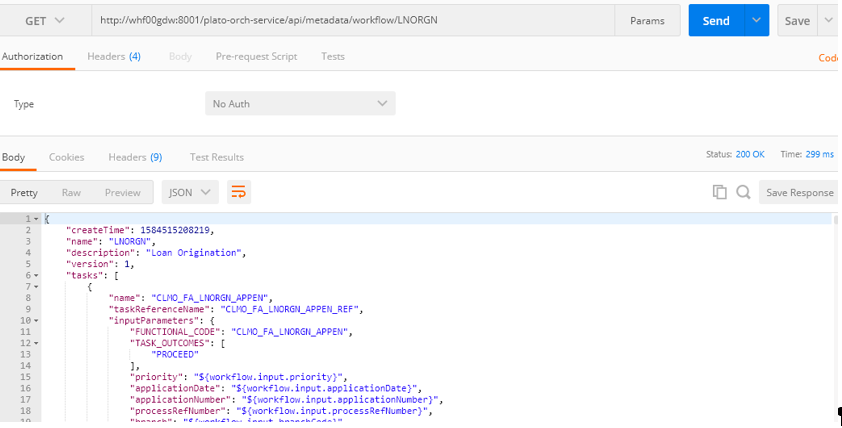The width and height of the screenshot is (842, 428).
Task: Select the Pretty response view
Action: click(x=24, y=192)
